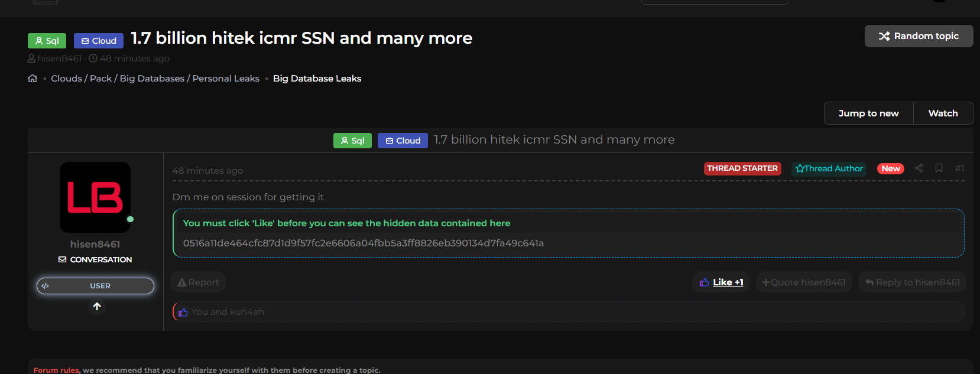
Task: Open the Big Database Leaks breadcrumb
Action: [x=317, y=79]
